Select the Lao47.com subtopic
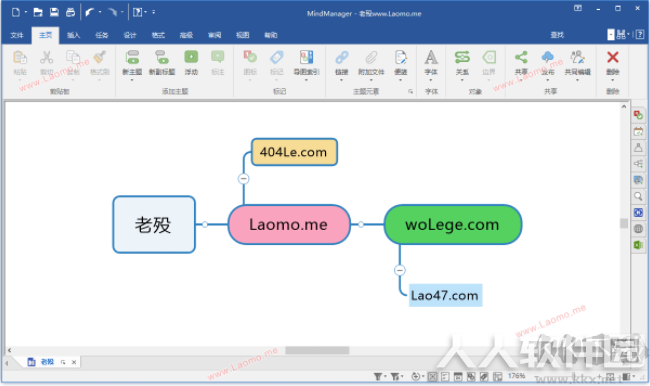The width and height of the screenshot is (650, 386). point(446,295)
